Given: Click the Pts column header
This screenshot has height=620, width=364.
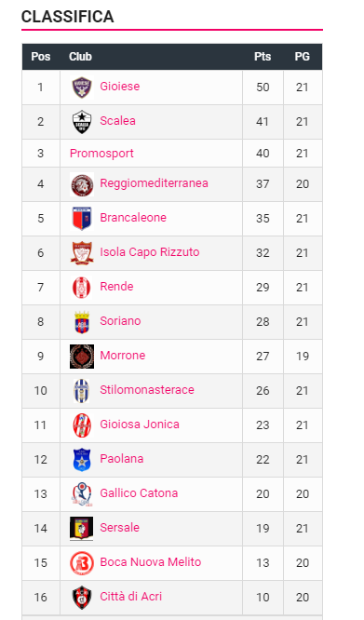Looking at the screenshot, I should point(263,57).
